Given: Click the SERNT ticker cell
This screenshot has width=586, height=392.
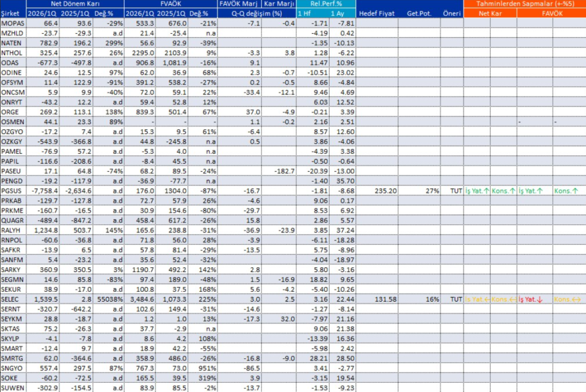Looking at the screenshot, I should pos(13,310).
